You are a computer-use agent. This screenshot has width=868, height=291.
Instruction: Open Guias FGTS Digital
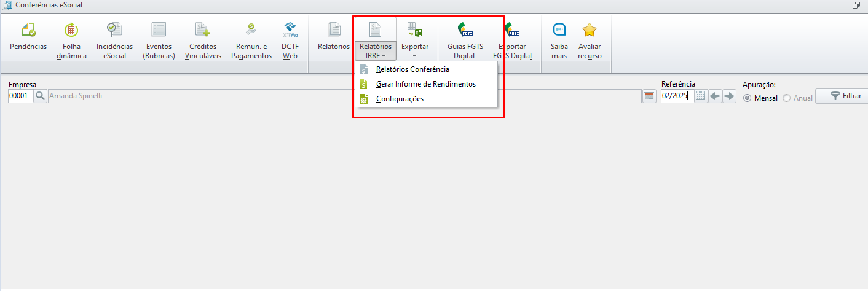(465, 41)
